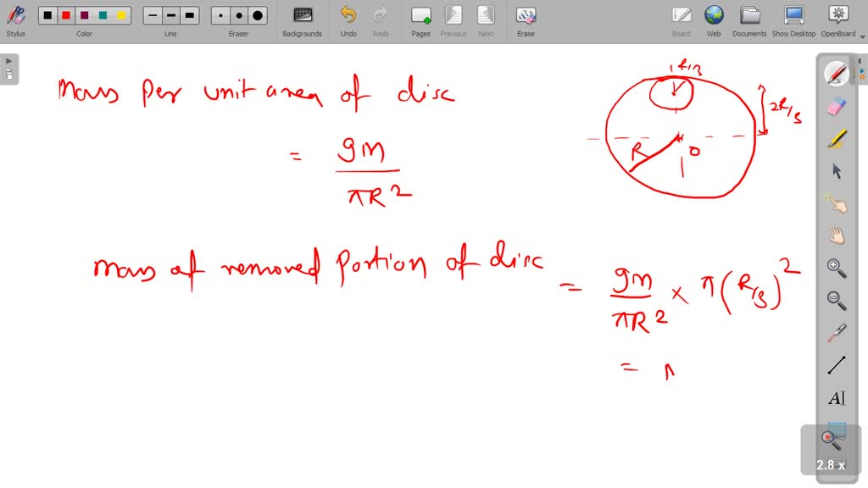Select the Line drawing tool
This screenshot has width=868, height=488.
point(836,364)
